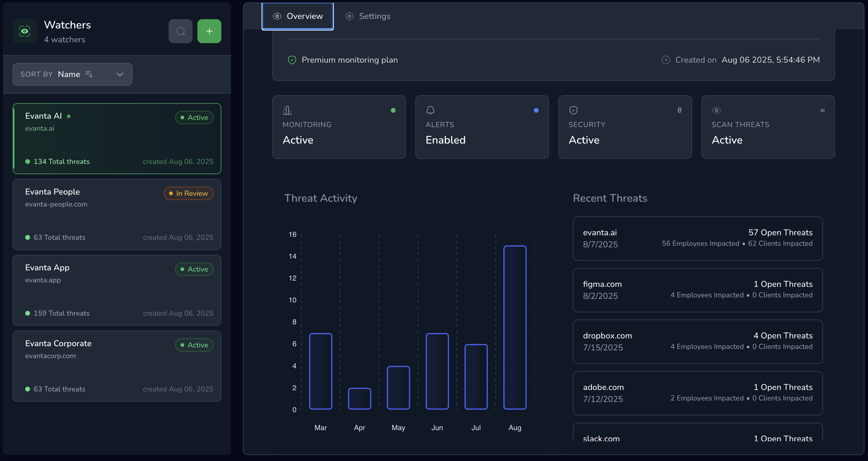Open the watcher search button
Screen dimensions: 868x461
tap(181, 31)
